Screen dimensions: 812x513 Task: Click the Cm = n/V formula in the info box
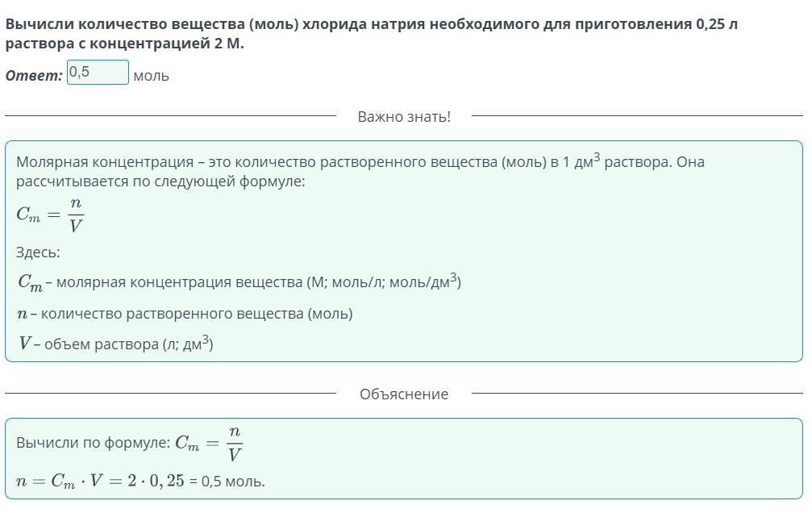coord(50,214)
